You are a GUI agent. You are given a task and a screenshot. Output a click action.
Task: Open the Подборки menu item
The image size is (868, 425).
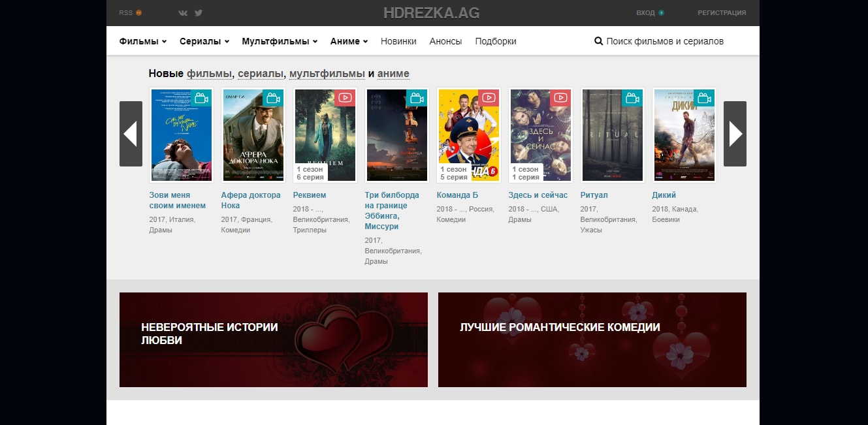[496, 41]
